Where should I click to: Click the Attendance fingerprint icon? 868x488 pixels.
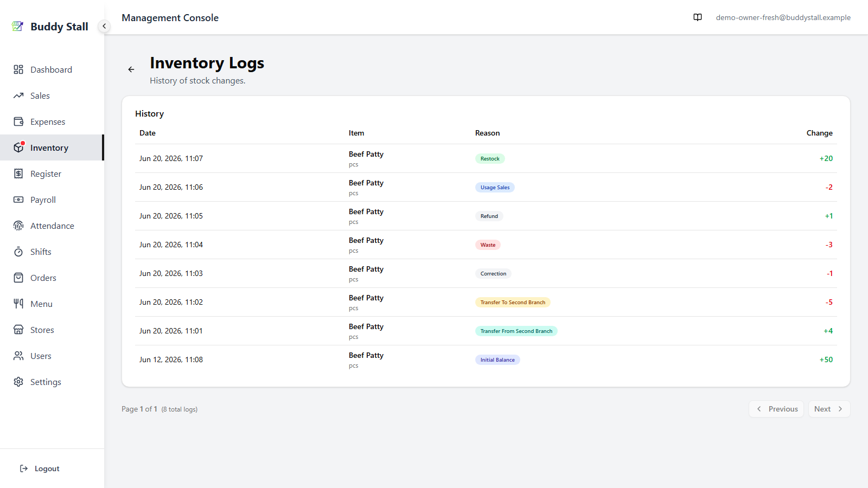(x=18, y=226)
